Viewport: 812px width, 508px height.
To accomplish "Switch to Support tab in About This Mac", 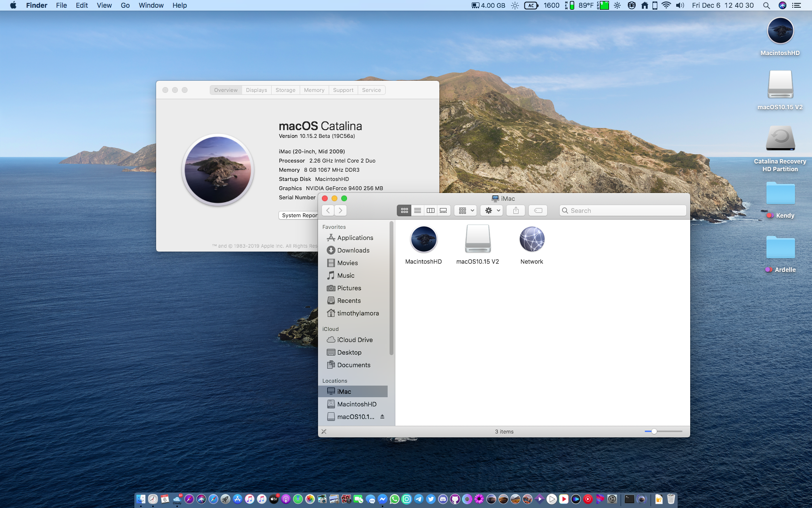I will point(343,90).
